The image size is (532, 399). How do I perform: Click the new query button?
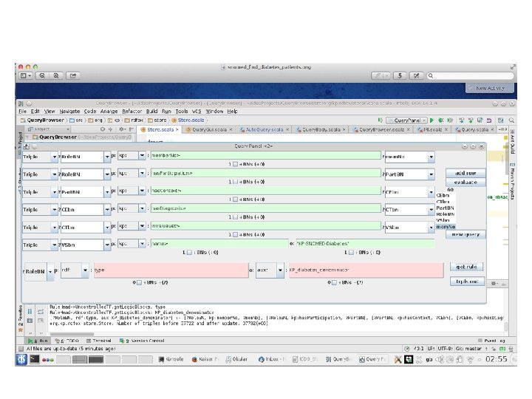465,234
